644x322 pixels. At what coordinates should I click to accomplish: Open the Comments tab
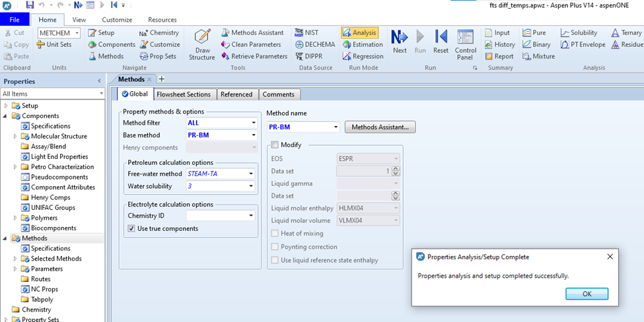pos(279,94)
